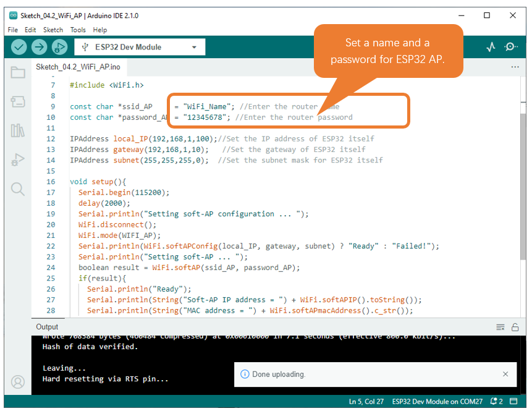Click the WiFi.mode(WIFI_AP); line
532x411 pixels.
click(x=119, y=235)
